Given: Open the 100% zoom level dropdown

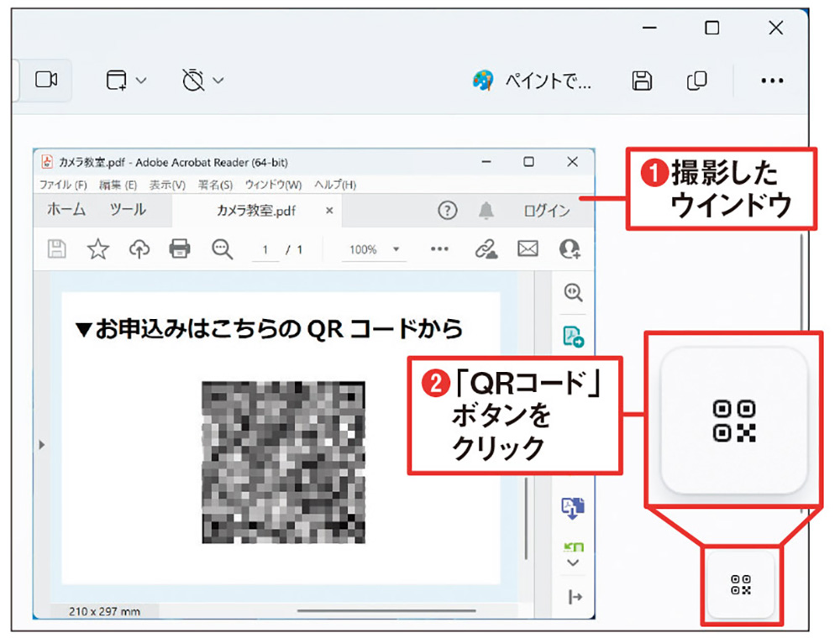Looking at the screenshot, I should (372, 249).
